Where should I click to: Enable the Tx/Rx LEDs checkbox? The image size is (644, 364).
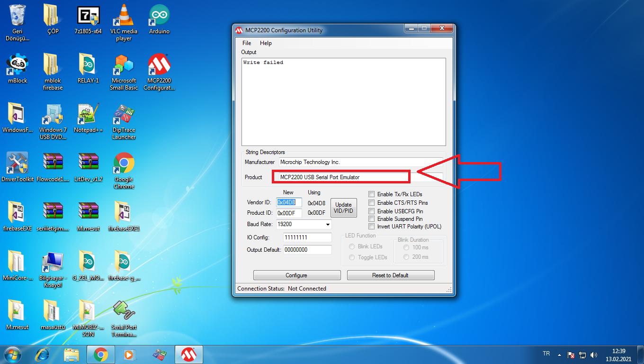372,194
